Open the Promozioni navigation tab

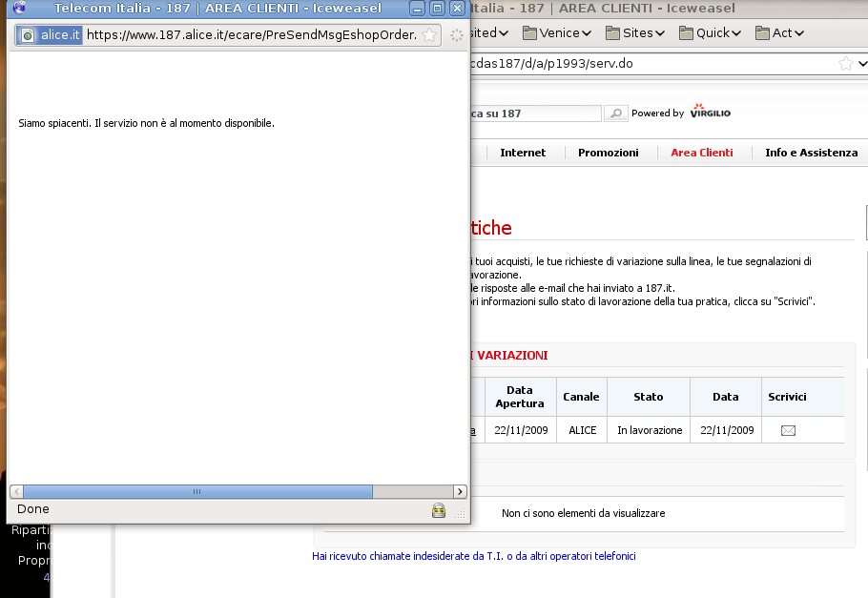[x=609, y=153]
